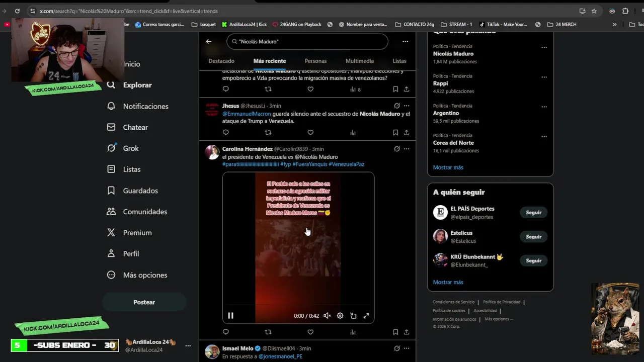Open the #VenezuelaPaz hashtag
The image size is (644, 362).
(347, 164)
